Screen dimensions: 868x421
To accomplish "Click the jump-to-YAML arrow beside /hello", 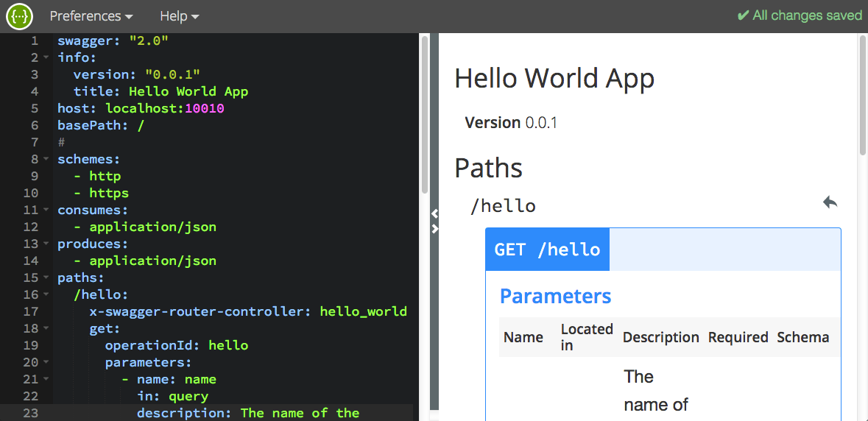I will tap(830, 202).
